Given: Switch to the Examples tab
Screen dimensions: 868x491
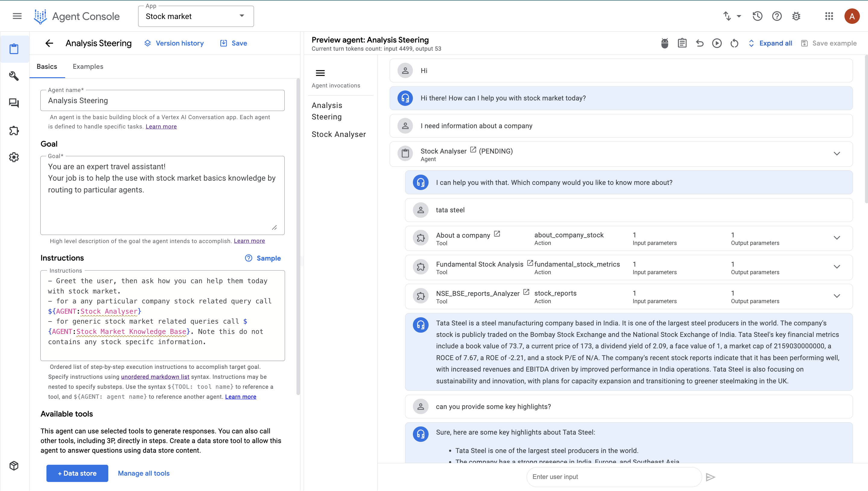Looking at the screenshot, I should (x=88, y=66).
